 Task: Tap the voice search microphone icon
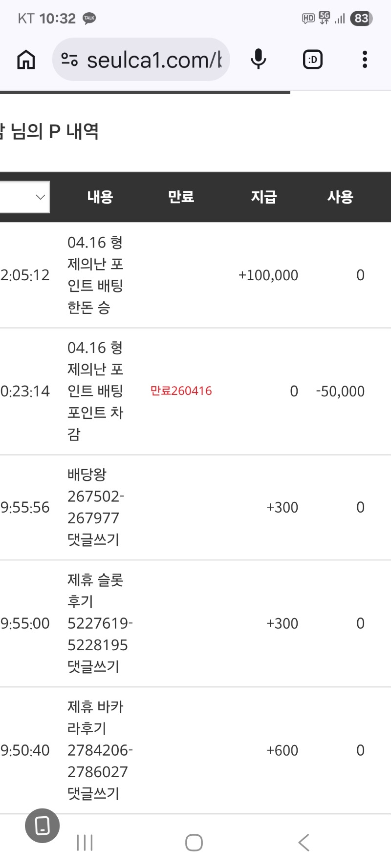pyautogui.click(x=258, y=60)
